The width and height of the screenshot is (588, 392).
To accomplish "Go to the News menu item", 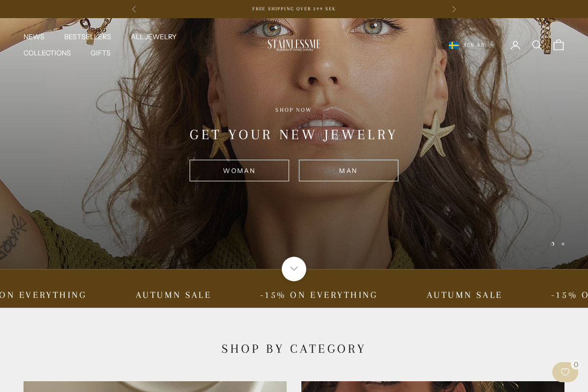I will (x=34, y=37).
